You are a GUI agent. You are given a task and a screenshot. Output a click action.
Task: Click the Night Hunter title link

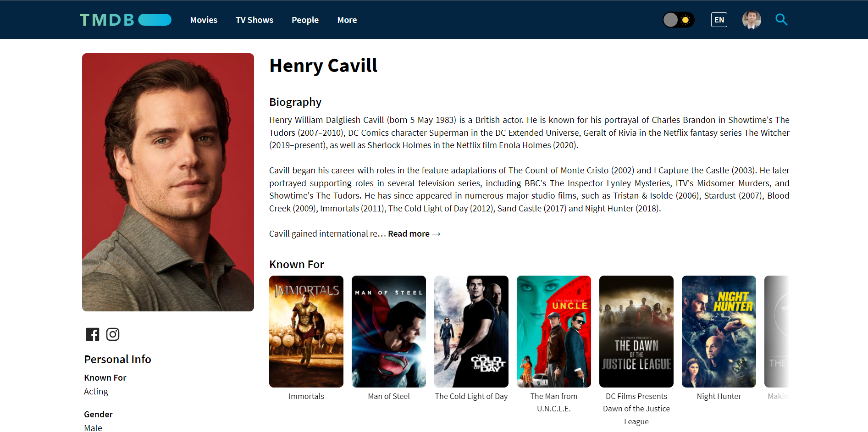[719, 396]
